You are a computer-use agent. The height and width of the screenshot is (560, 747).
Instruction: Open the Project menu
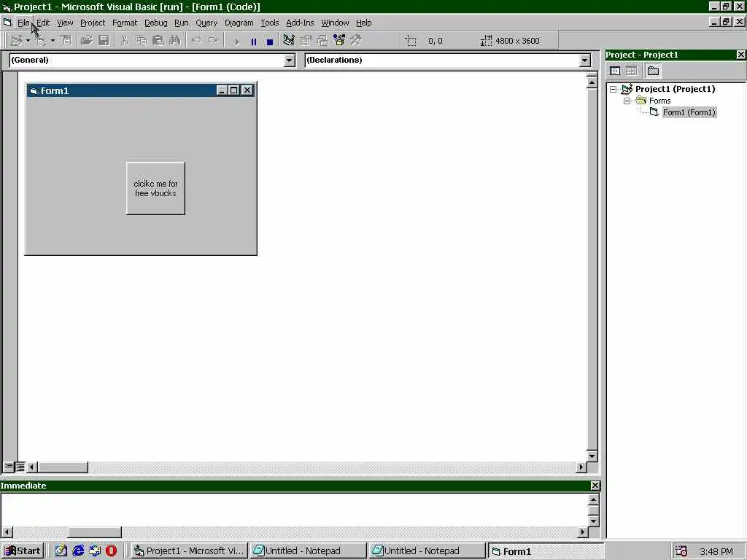point(93,23)
